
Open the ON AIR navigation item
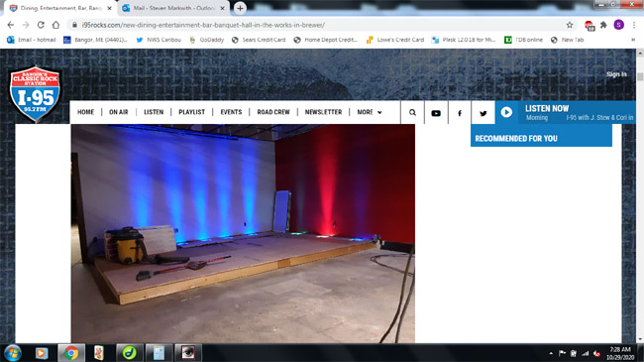click(x=118, y=112)
